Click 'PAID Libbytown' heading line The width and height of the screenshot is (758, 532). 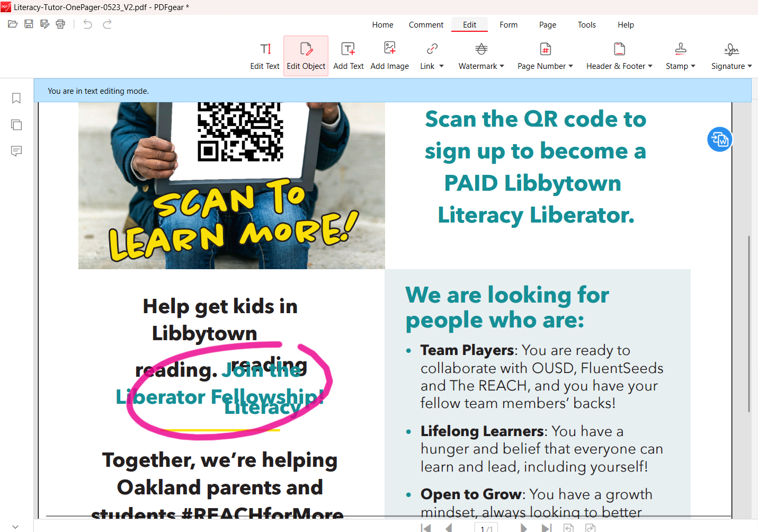(x=532, y=183)
